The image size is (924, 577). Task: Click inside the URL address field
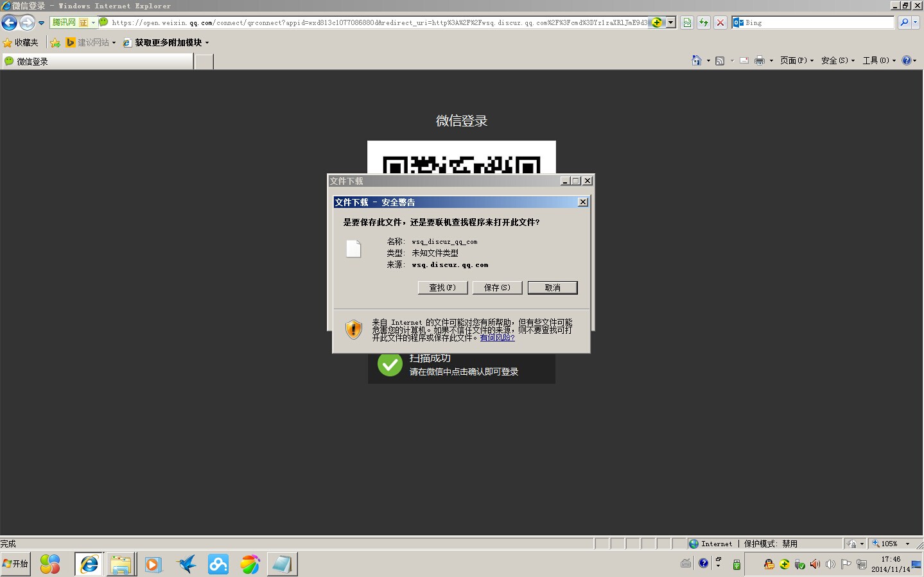[379, 22]
